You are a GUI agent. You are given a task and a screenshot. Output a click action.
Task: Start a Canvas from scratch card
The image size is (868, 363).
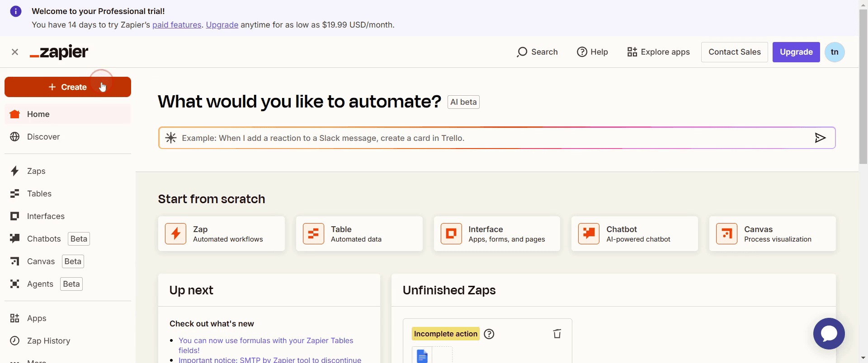773,234
